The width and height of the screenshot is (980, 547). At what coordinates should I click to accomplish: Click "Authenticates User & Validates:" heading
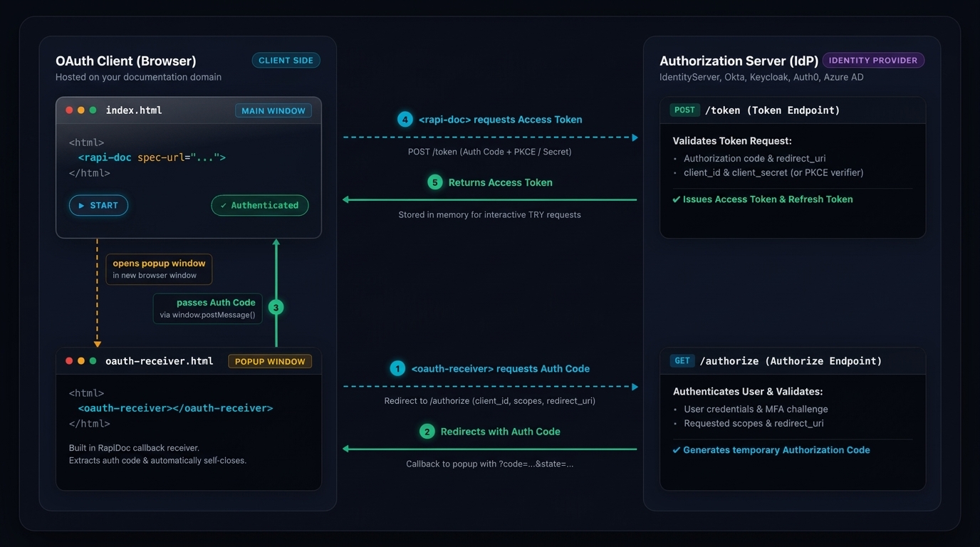click(748, 392)
